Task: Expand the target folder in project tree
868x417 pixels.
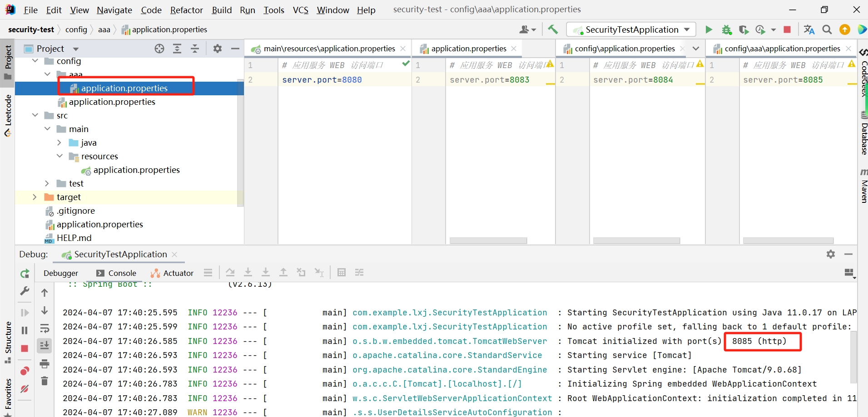Action: pyautogui.click(x=35, y=197)
